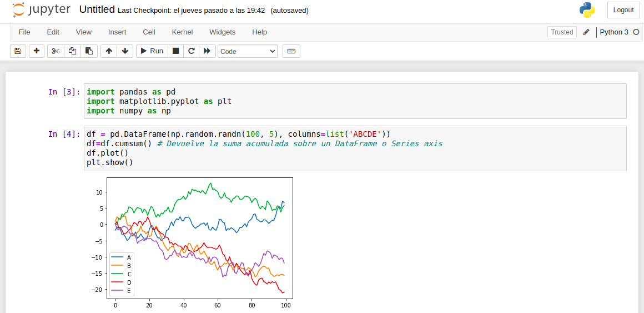Viewport: 644px width, 313px height.
Task: Expand the Cell menu
Action: 149,32
